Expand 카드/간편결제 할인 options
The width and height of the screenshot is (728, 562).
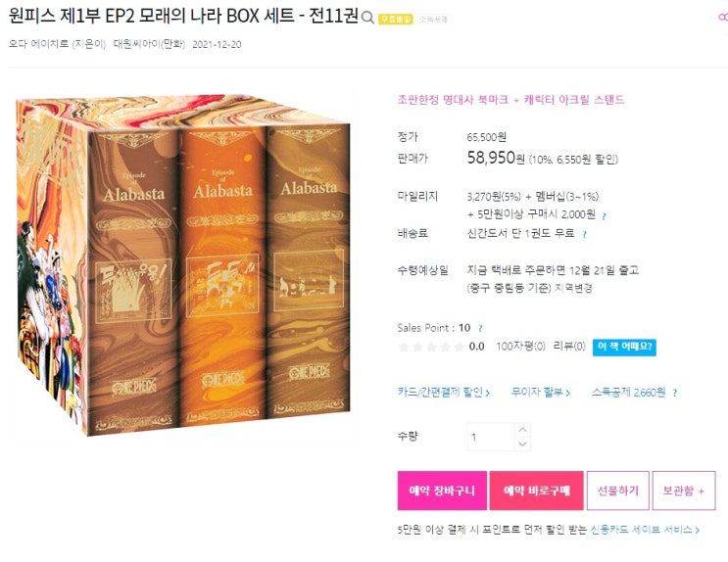tap(444, 393)
